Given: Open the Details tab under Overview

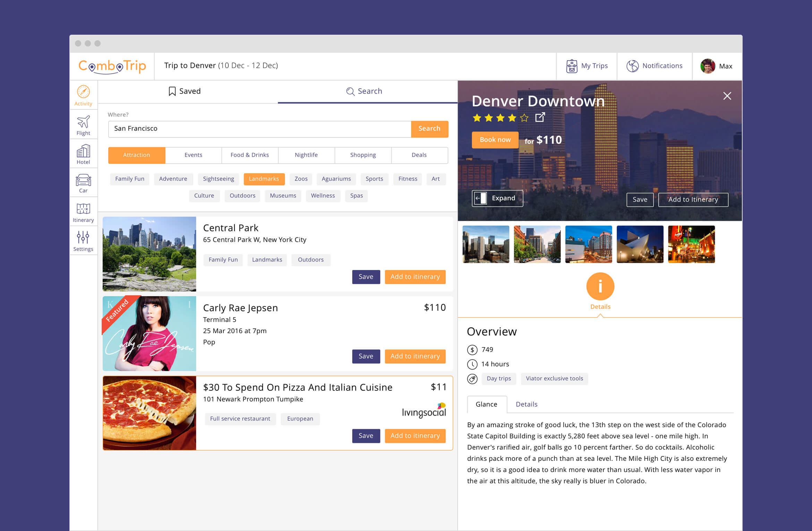Looking at the screenshot, I should [x=526, y=404].
